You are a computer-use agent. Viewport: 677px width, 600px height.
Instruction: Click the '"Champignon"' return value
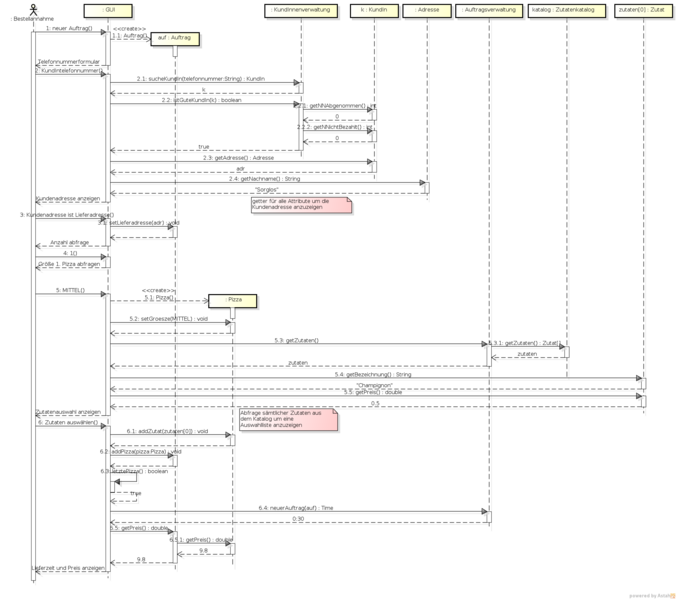(374, 385)
